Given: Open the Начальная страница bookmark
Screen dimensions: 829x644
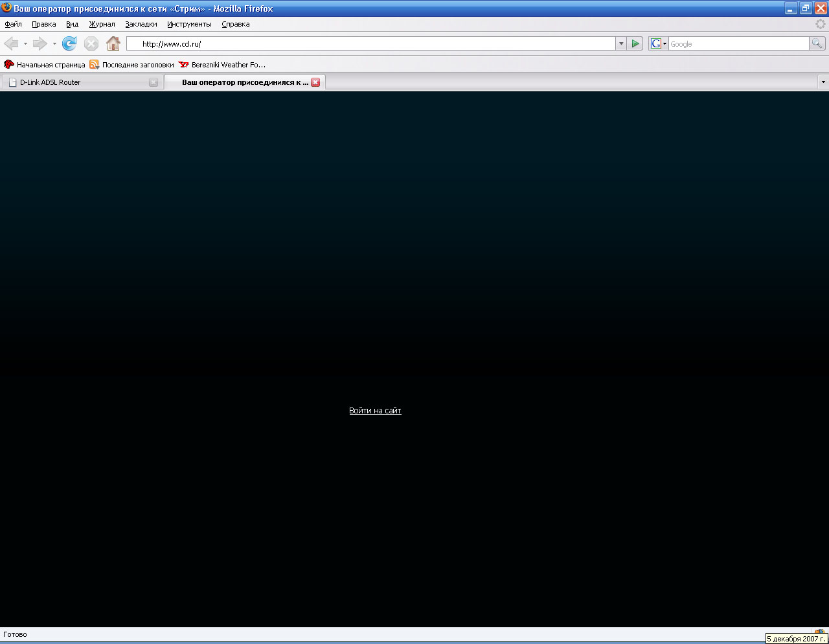Looking at the screenshot, I should pos(45,65).
